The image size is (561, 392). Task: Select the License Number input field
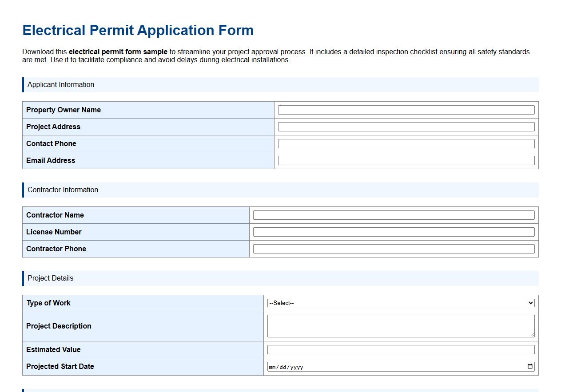point(393,231)
